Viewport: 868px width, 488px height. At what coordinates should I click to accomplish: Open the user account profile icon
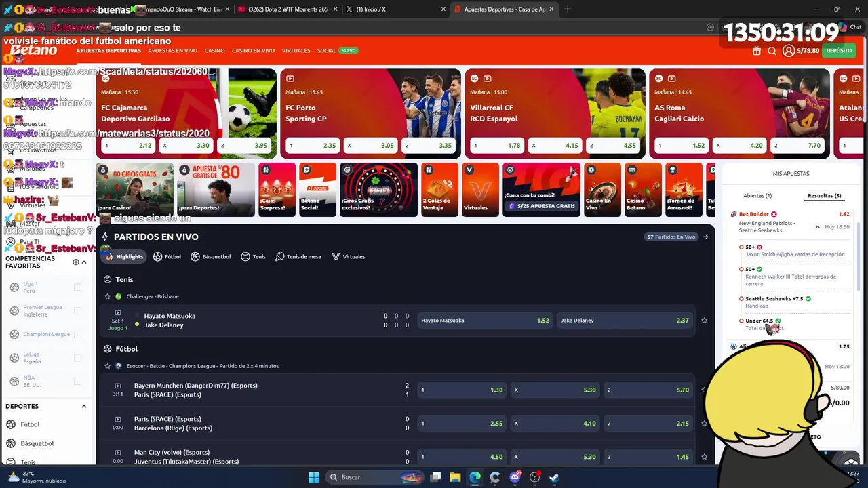788,51
